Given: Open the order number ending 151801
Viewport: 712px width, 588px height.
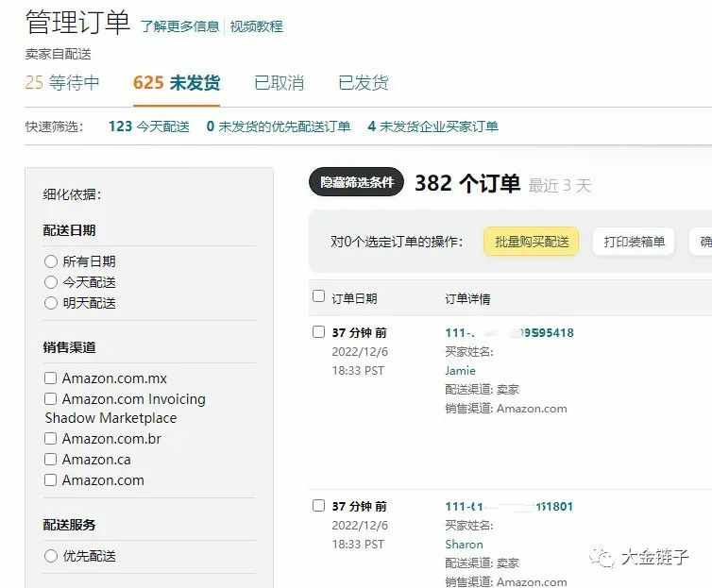Looking at the screenshot, I should [x=509, y=507].
